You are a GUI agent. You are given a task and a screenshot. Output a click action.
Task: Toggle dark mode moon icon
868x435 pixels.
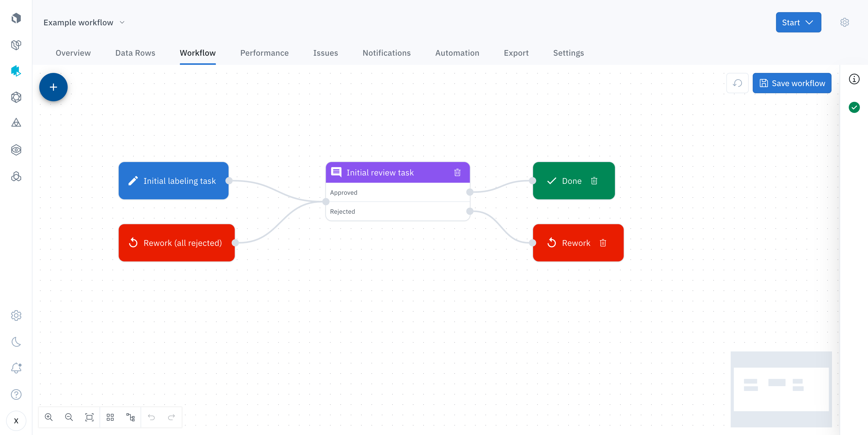(x=16, y=342)
